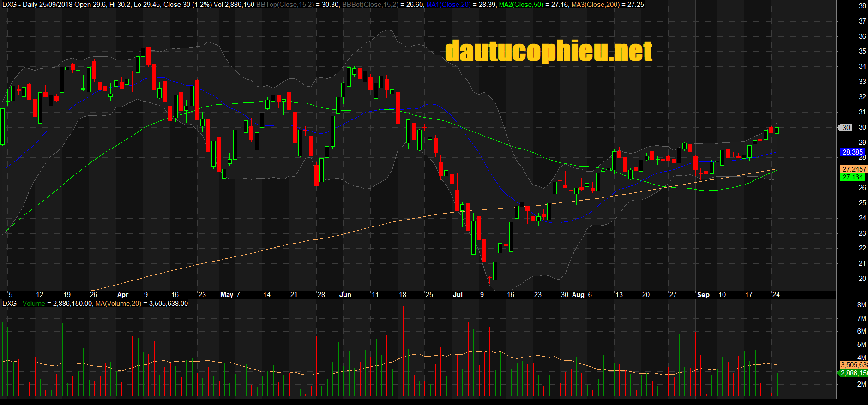
Task: Select the BBTop(Close,15,2) label in header
Action: (285, 5)
